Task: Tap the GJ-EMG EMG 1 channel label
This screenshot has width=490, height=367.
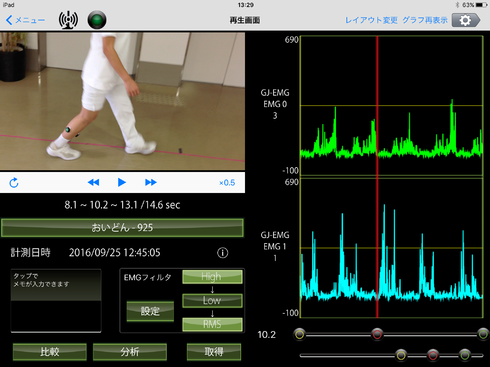Action: [275, 246]
